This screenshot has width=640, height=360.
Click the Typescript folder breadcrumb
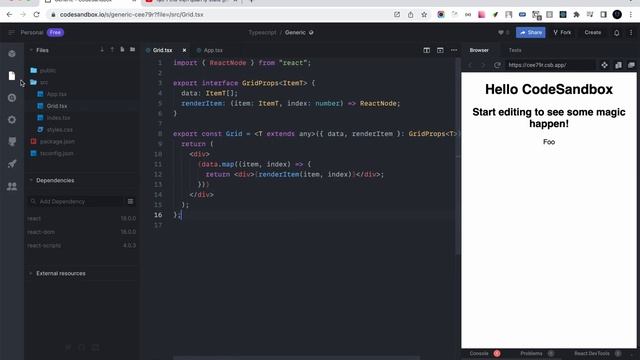click(262, 33)
